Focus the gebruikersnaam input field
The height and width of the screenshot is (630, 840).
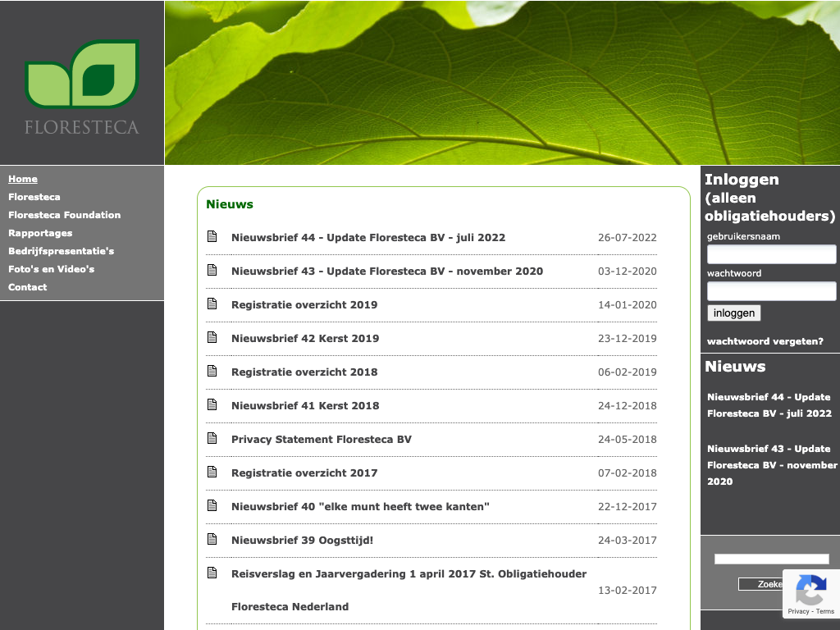pyautogui.click(x=771, y=254)
